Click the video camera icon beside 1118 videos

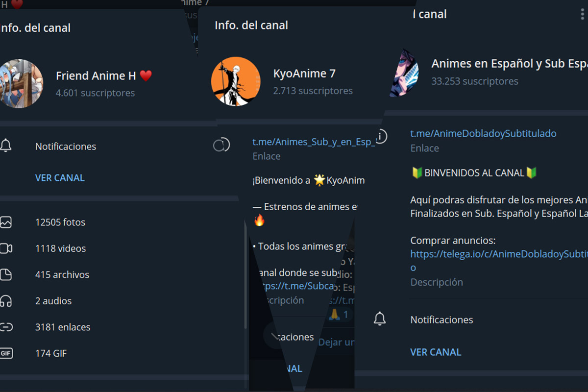coord(6,248)
